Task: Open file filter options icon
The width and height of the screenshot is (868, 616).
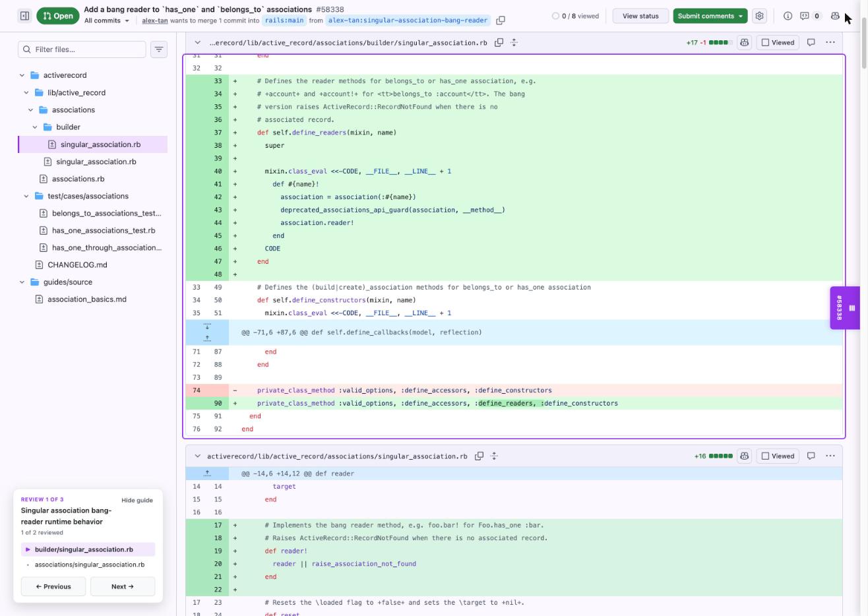Action: pyautogui.click(x=159, y=49)
